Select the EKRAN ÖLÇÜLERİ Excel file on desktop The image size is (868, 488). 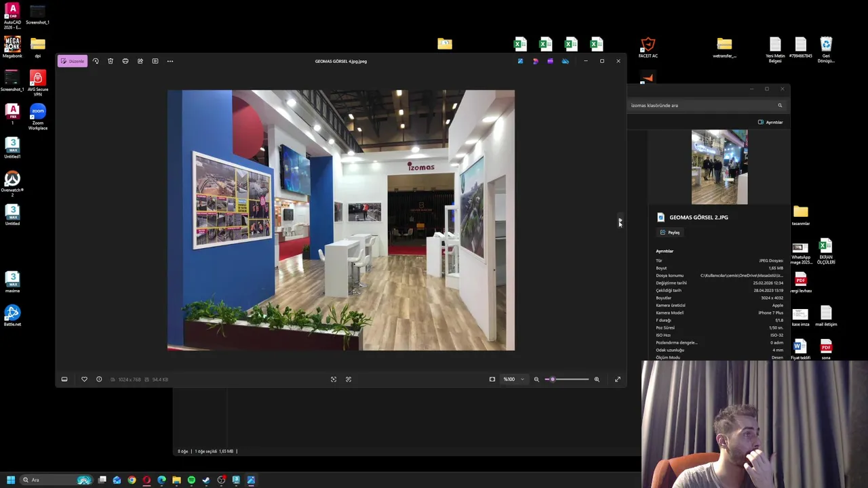click(826, 251)
